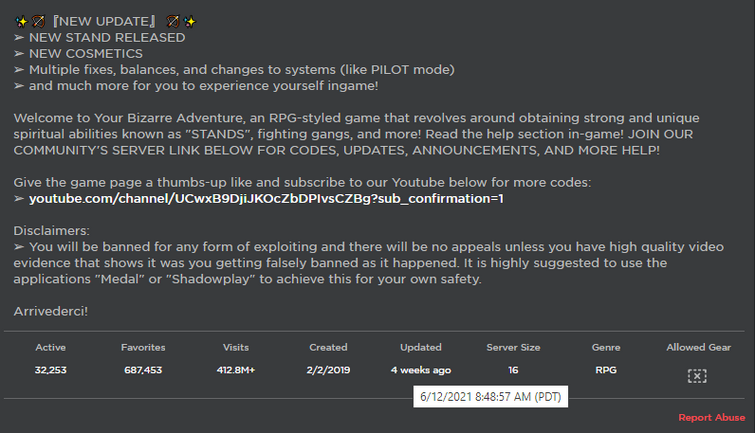Viewport: 755px width, 433px height.
Task: Click the 'Disclaimers:' heading text
Action: point(52,230)
